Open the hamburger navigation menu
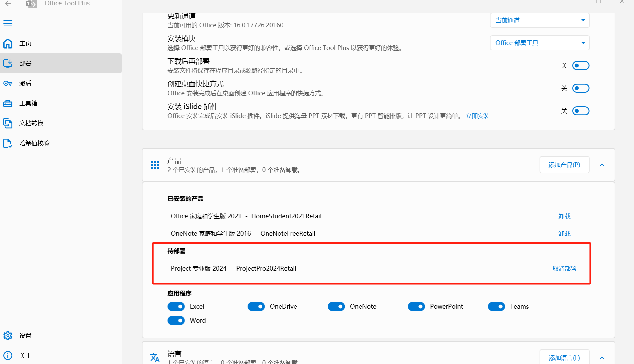The width and height of the screenshot is (634, 364). coord(8,23)
